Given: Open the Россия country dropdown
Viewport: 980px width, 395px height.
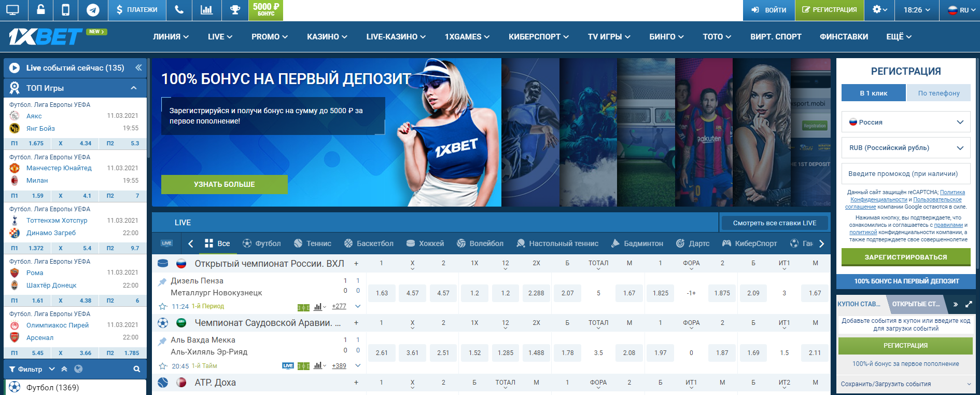Looking at the screenshot, I should pos(906,122).
